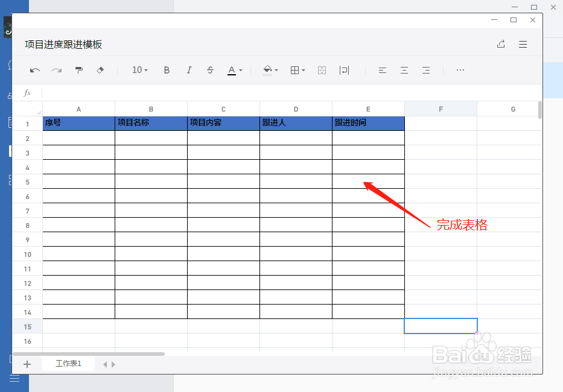Select all cells via corner triangle
Viewport: 563px width, 392px height.
pos(39,112)
